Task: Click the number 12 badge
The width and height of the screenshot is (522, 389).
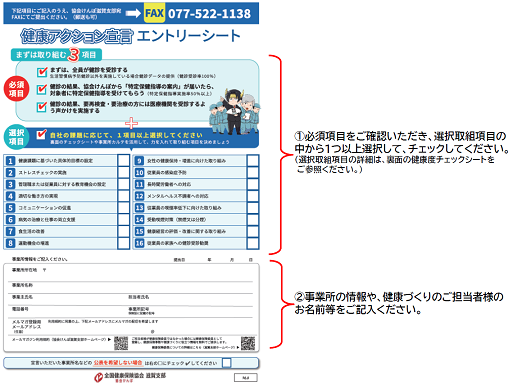Action: (139, 196)
